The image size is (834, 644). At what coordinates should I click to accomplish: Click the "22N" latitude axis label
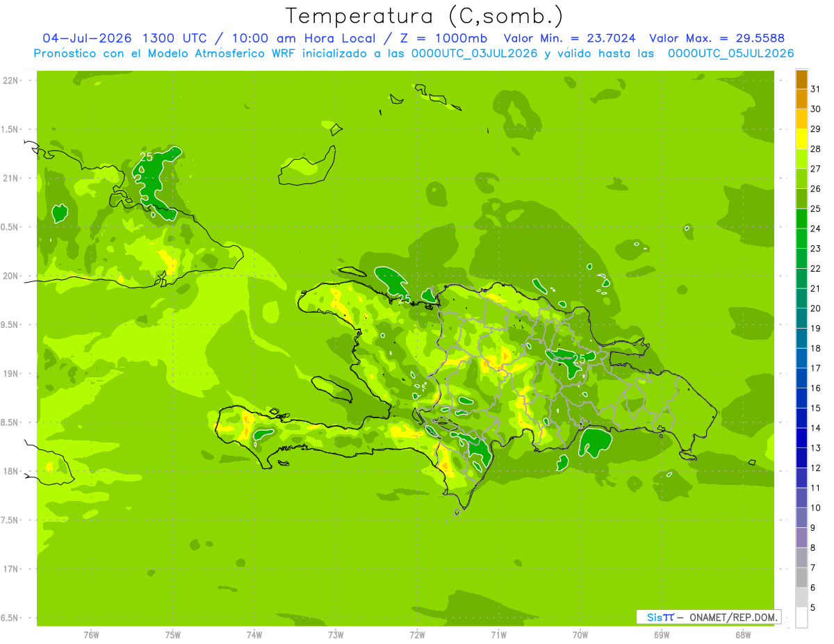tap(10, 81)
